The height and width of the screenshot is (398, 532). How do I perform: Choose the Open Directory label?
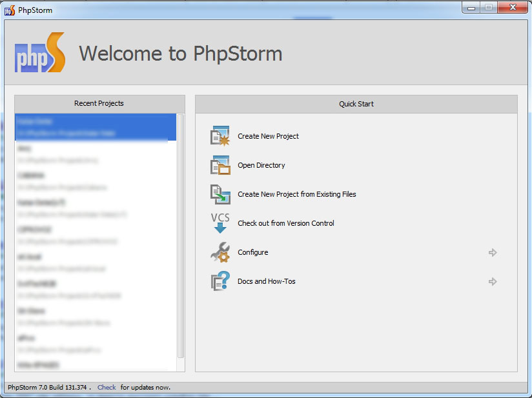coord(261,165)
